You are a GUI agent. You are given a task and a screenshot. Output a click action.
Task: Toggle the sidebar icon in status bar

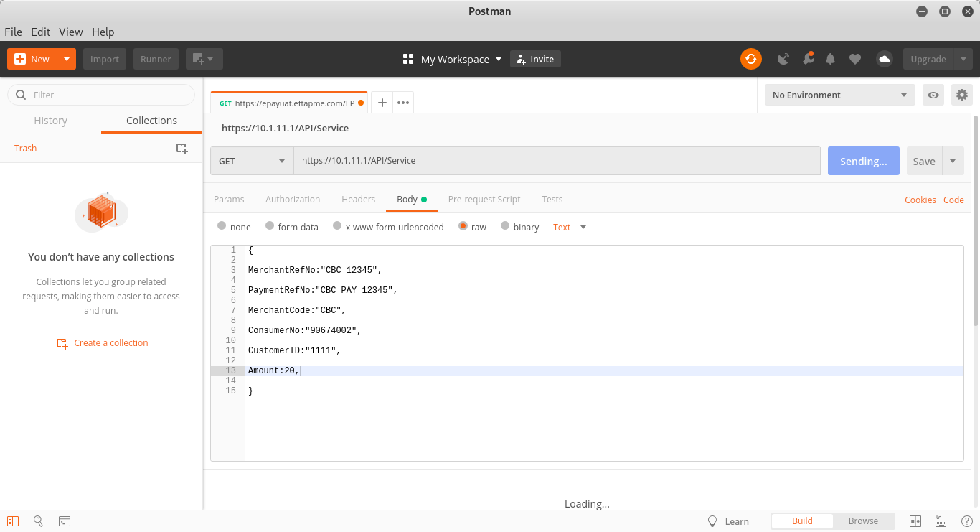click(x=13, y=521)
